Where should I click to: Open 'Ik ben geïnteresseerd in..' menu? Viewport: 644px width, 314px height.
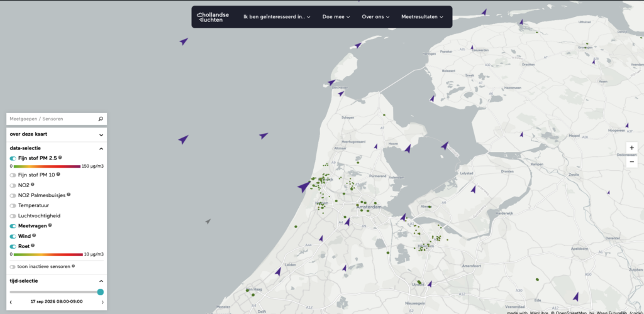277,17
